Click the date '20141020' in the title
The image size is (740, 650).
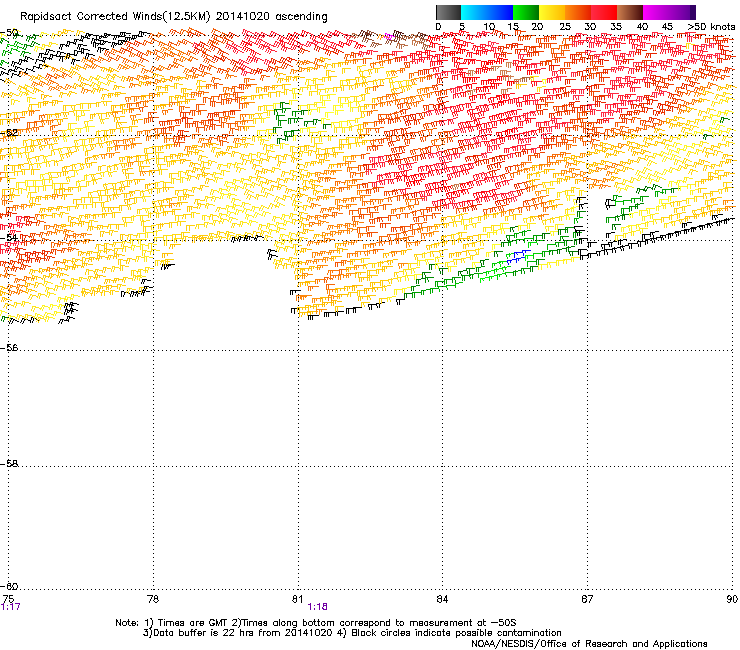[243, 17]
